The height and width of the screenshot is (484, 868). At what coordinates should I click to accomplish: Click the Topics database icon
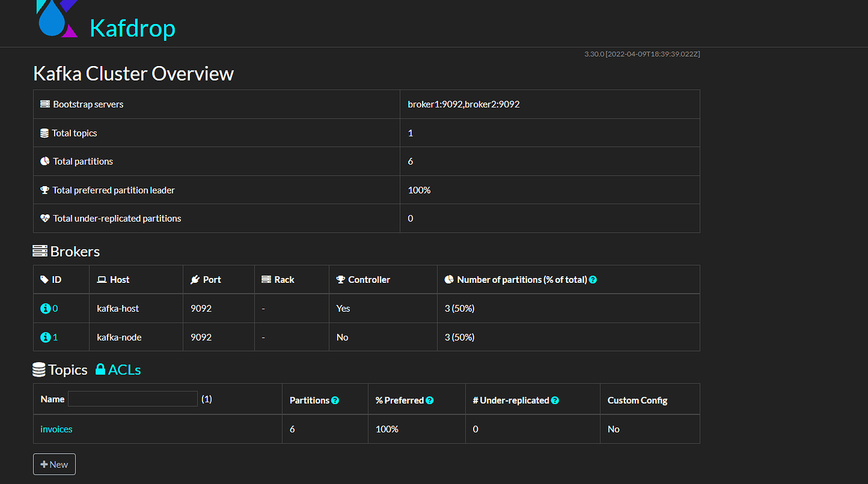pos(39,370)
